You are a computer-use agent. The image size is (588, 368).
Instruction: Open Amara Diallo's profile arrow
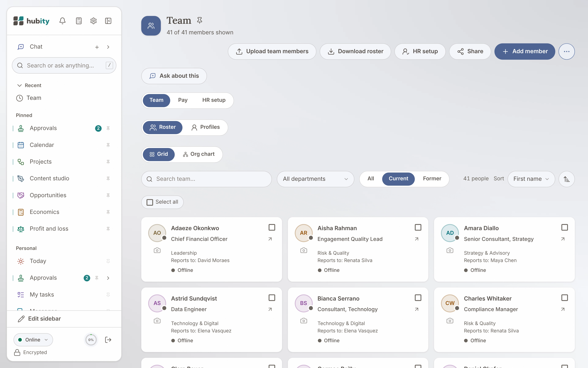pyautogui.click(x=563, y=239)
